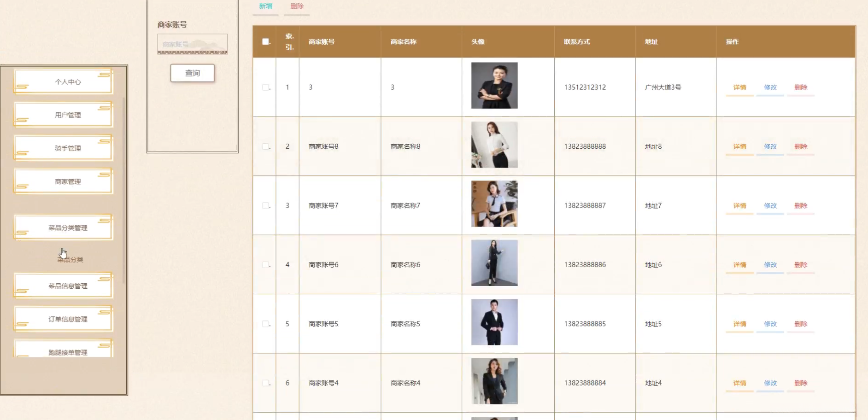Click the 删除 batch delete button
This screenshot has height=420, width=868.
pyautogui.click(x=297, y=6)
